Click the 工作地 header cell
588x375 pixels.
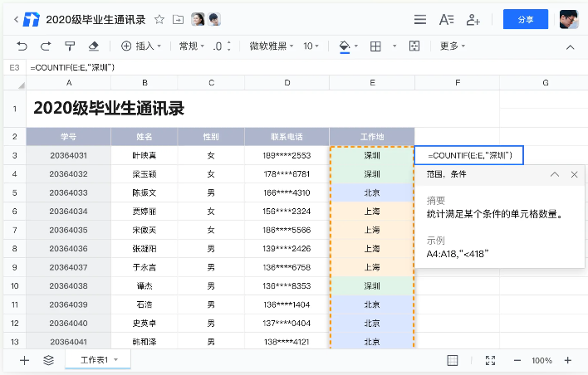[372, 137]
